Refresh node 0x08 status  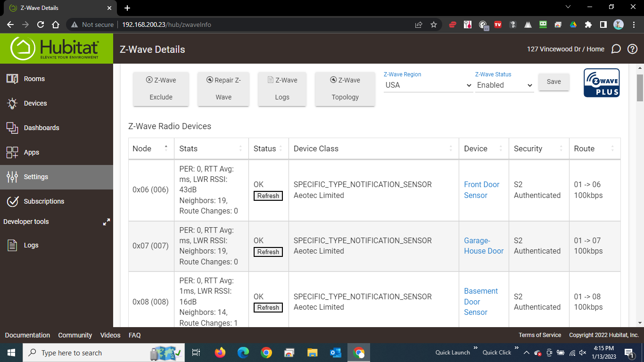(268, 307)
